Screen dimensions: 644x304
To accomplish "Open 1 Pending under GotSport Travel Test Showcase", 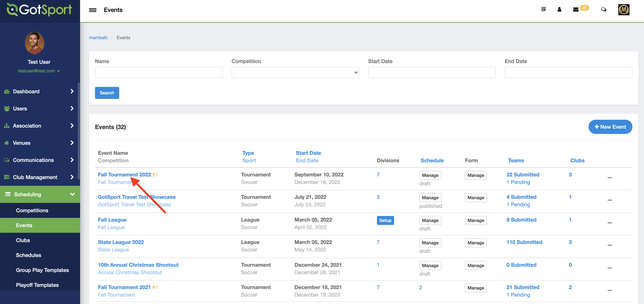I will coord(518,205).
